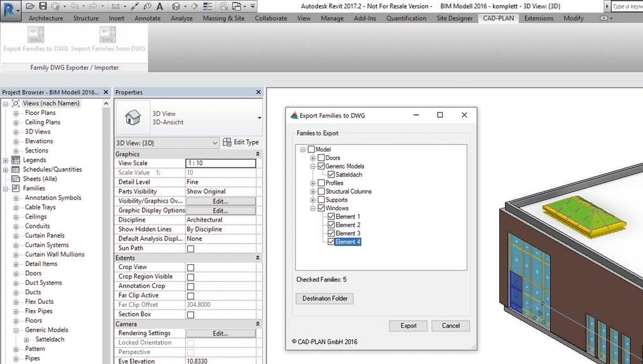Click the Export Families to DWG ribbon icon
This screenshot has height=364, width=643.
pos(36,35)
